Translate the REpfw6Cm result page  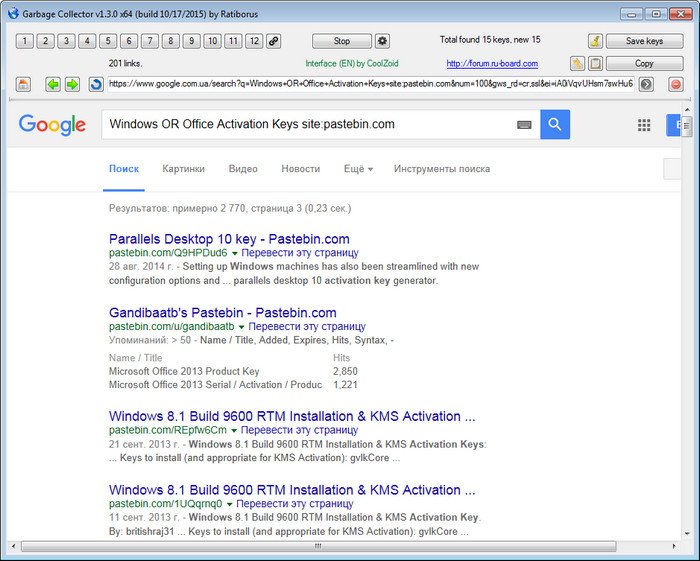coord(300,430)
